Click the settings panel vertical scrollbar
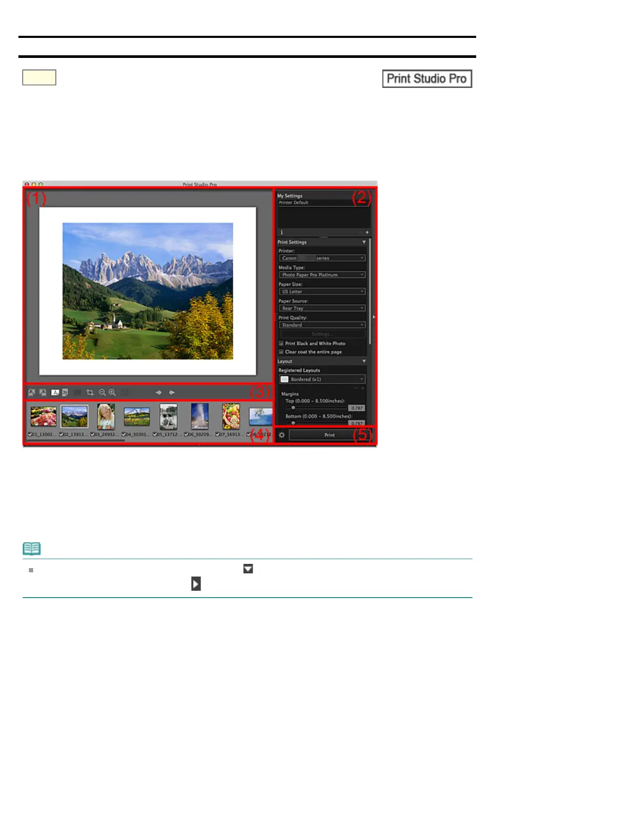Image resolution: width=644 pixels, height=834 pixels. (370, 291)
